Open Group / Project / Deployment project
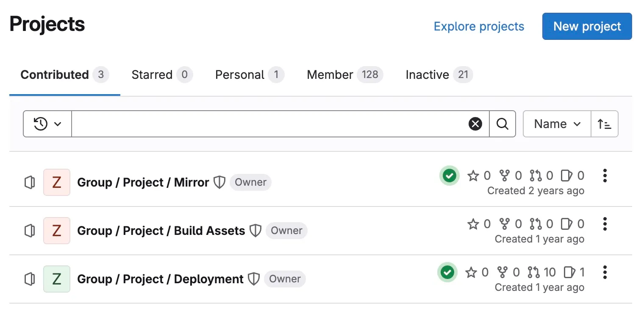 tap(160, 279)
